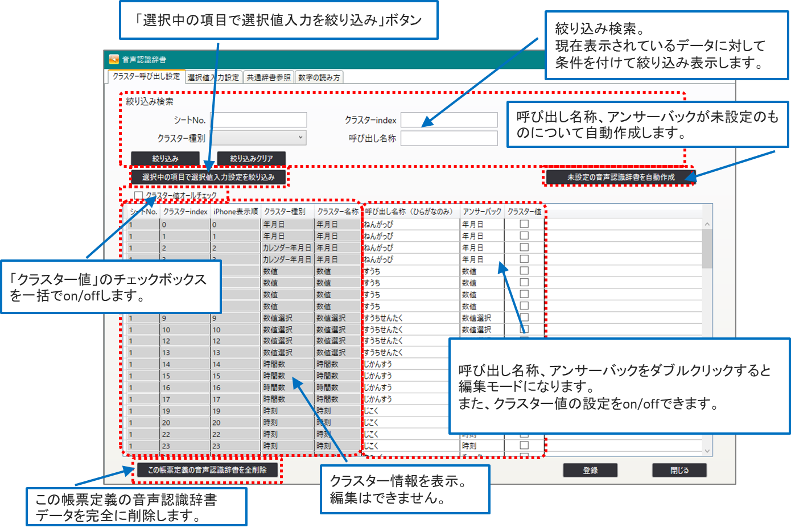Check クラスター値 box for cluster index 0 row
This screenshot has height=532, width=791.
pos(524,224)
